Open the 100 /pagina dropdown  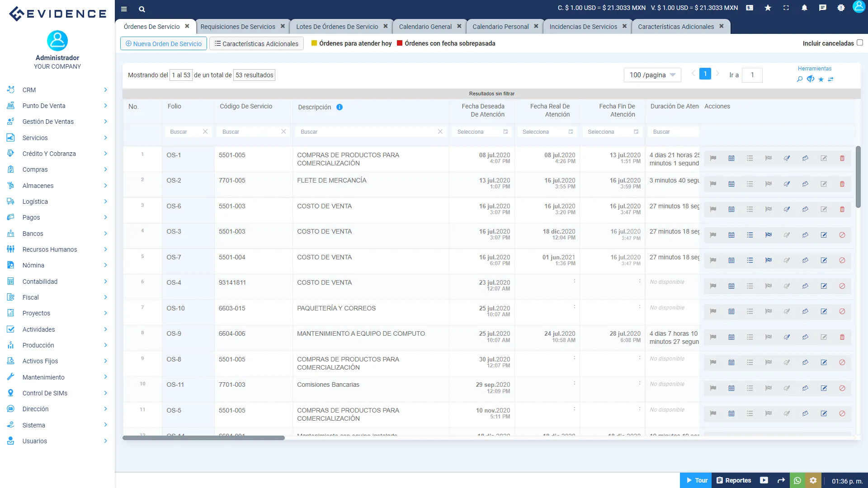tap(652, 75)
